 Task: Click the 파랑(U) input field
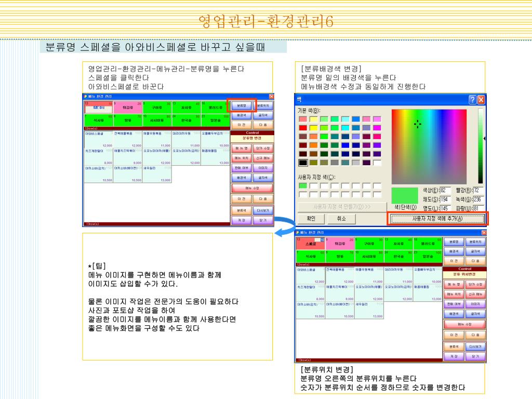coord(478,208)
